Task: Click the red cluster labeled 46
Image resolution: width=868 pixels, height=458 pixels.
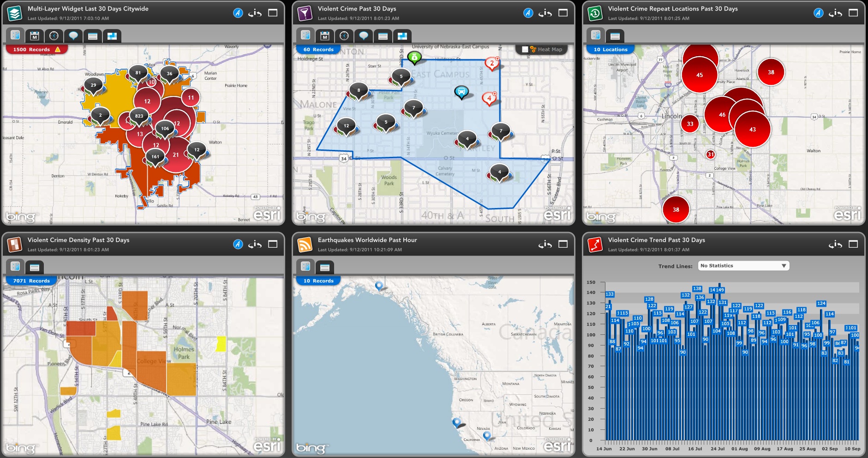Action: tap(722, 115)
